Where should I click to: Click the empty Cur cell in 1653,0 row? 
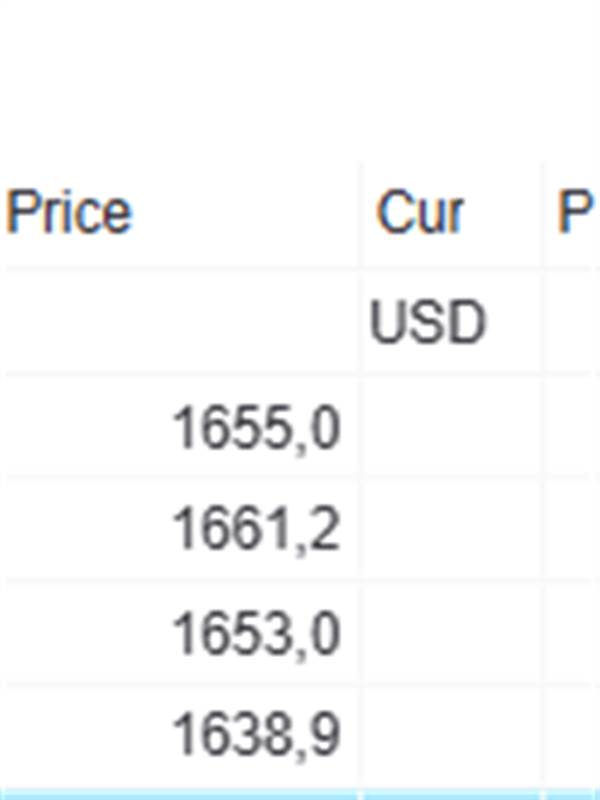(x=452, y=634)
